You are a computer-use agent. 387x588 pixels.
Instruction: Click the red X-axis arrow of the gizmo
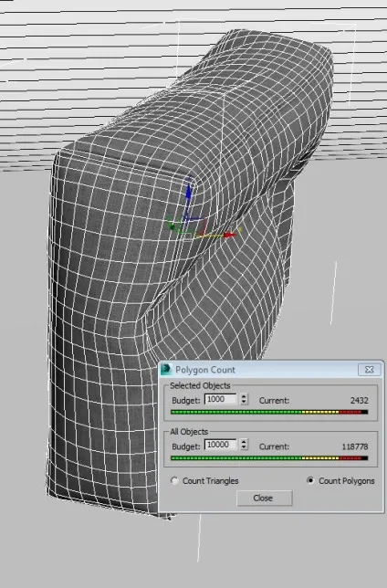point(230,235)
